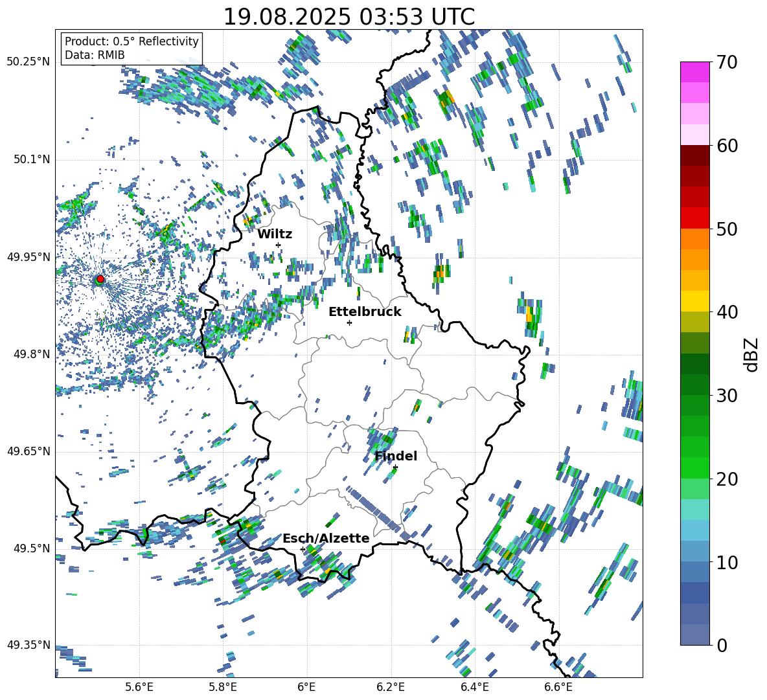Viewport: 767px width, 700px height.
Task: Click the Wiltz city label
Action: click(275, 234)
